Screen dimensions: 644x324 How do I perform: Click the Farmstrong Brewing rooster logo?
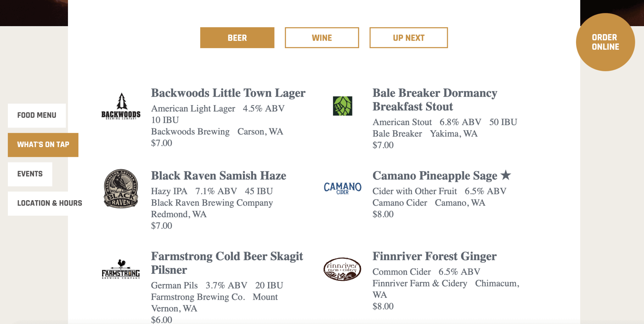click(x=121, y=269)
